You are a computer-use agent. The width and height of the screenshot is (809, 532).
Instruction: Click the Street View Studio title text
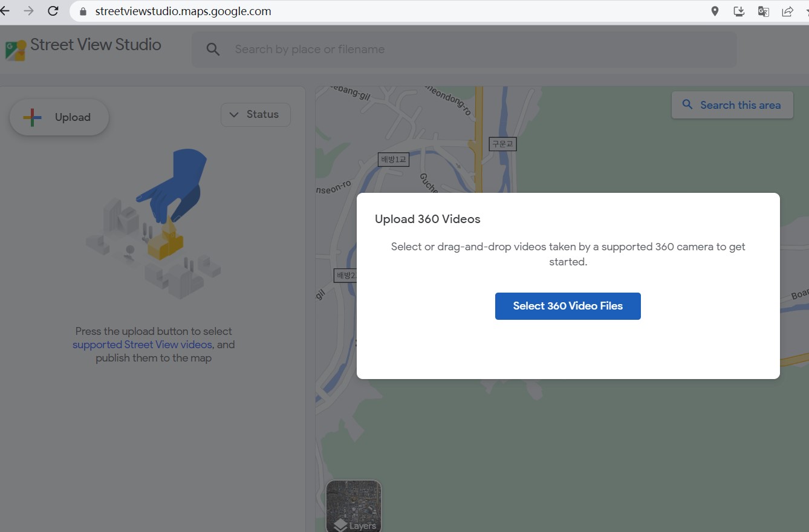(96, 45)
